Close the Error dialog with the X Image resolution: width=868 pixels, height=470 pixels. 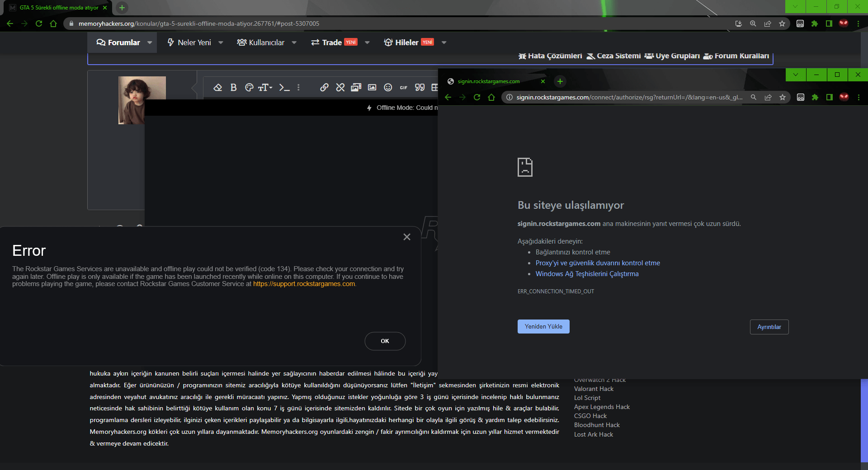coord(407,237)
